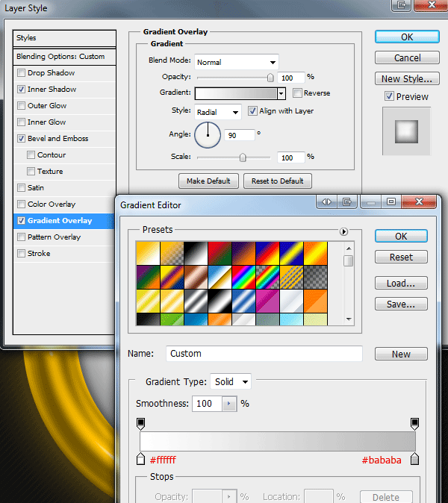Click the Angle value field
The width and height of the screenshot is (448, 503).
click(x=240, y=135)
